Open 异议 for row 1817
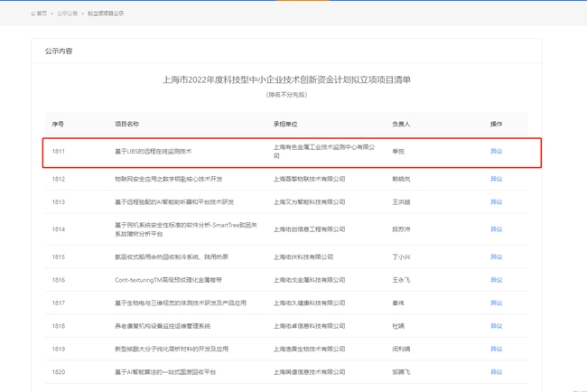Viewport: 587px width, 392px height. [x=496, y=303]
